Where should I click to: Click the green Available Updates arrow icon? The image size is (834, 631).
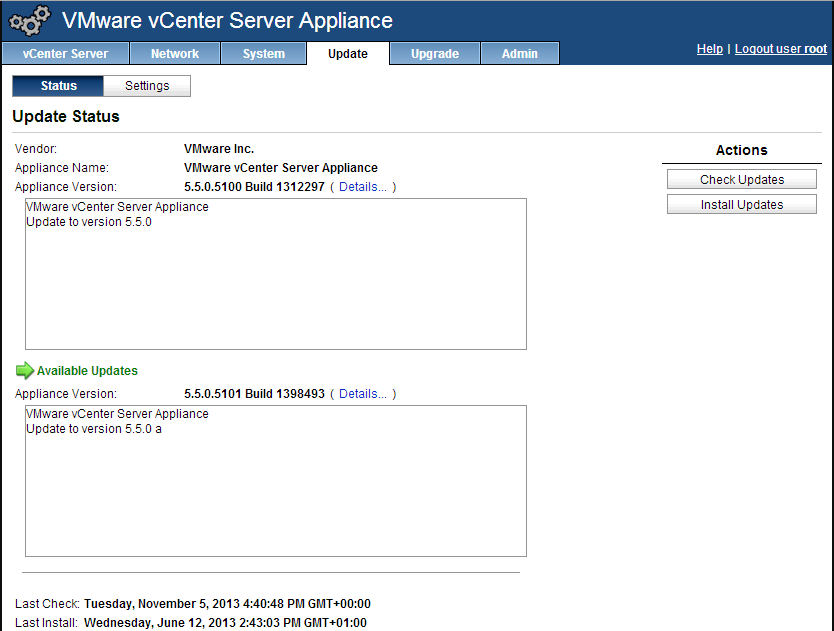25,371
